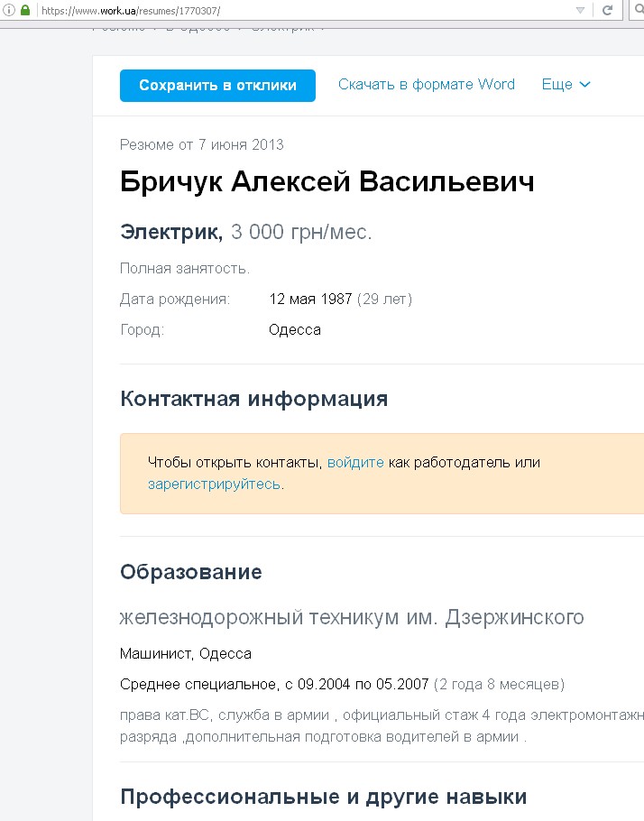Open the "Скачать в формате Word" link

427,85
